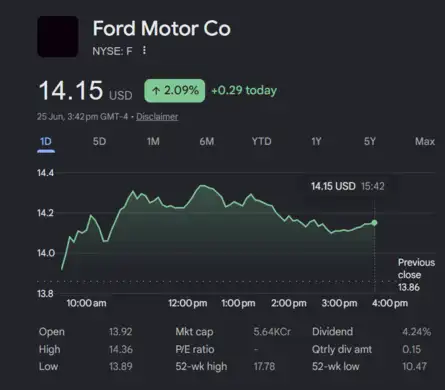Viewport: 445px width, 390px height.
Task: Click the 14.15 USD 15:42 chart tooltip
Action: [x=348, y=186]
